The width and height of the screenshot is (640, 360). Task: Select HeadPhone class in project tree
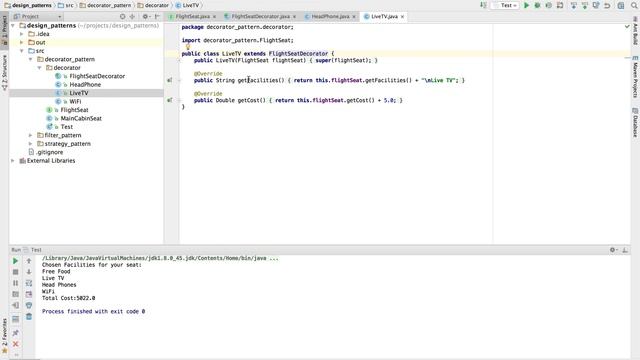[85, 84]
